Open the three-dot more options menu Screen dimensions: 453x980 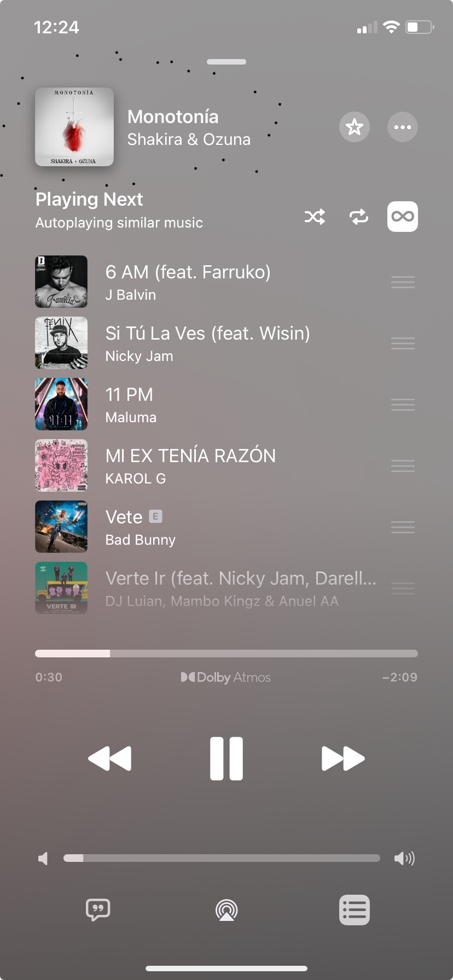point(403,127)
